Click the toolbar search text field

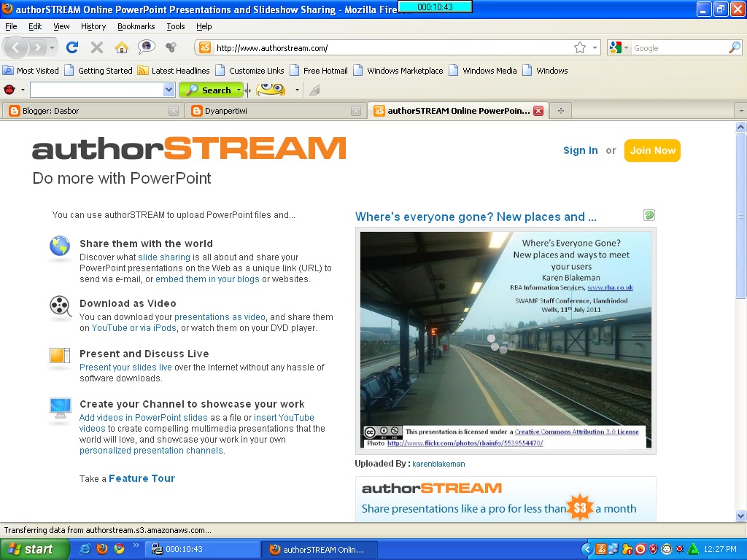(97, 90)
